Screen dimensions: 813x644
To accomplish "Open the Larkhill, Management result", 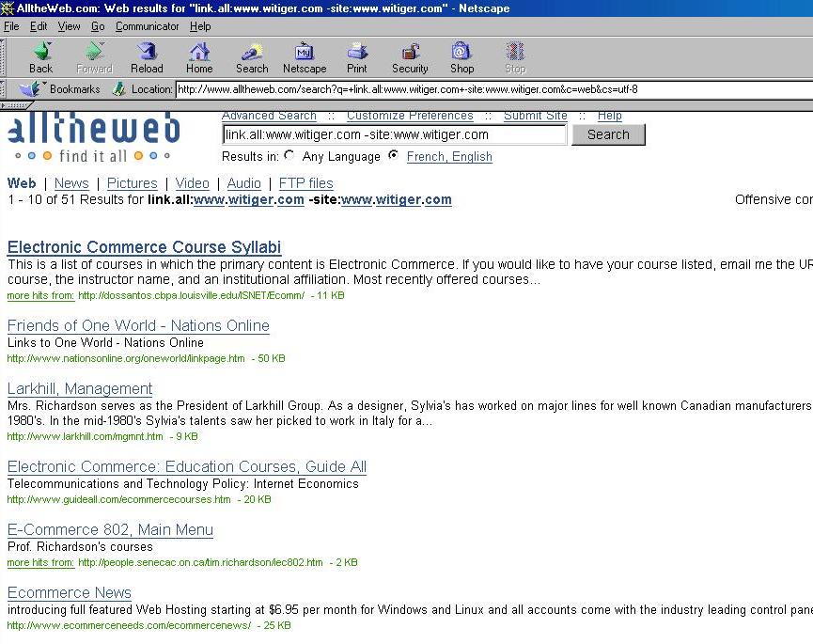I will (x=80, y=388).
